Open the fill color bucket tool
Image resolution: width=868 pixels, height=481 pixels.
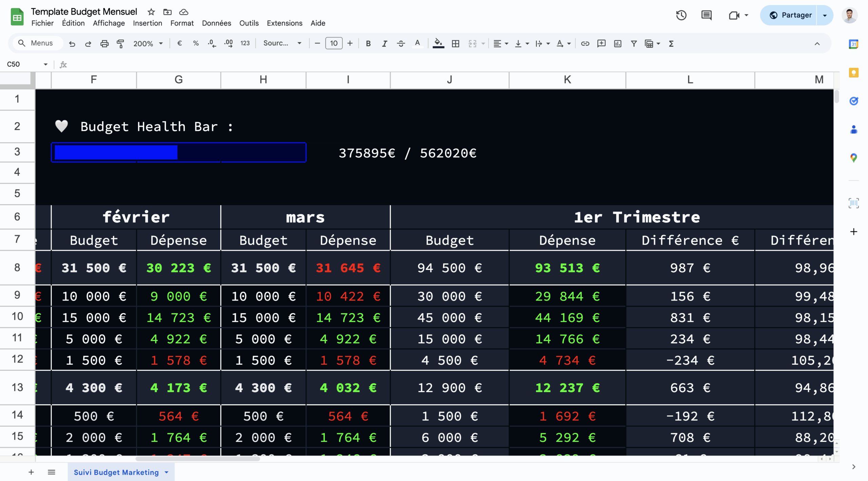(x=438, y=43)
